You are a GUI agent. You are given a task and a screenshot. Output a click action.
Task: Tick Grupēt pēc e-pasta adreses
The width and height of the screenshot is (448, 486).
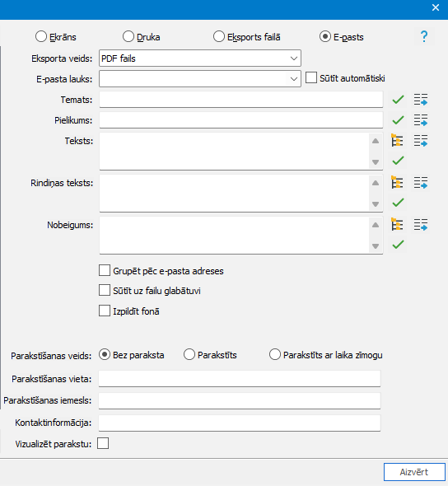pyautogui.click(x=105, y=270)
